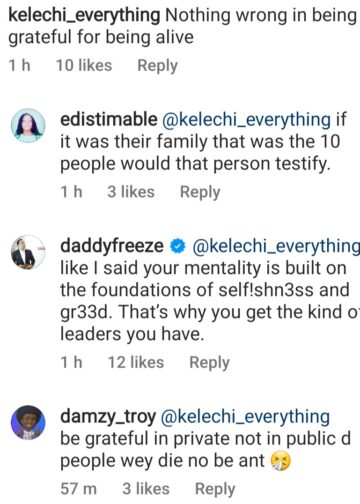This screenshot has width=360, height=504.
Task: Click @kelechi_everything mention in daddyfreeze's comment
Action: click(x=276, y=247)
